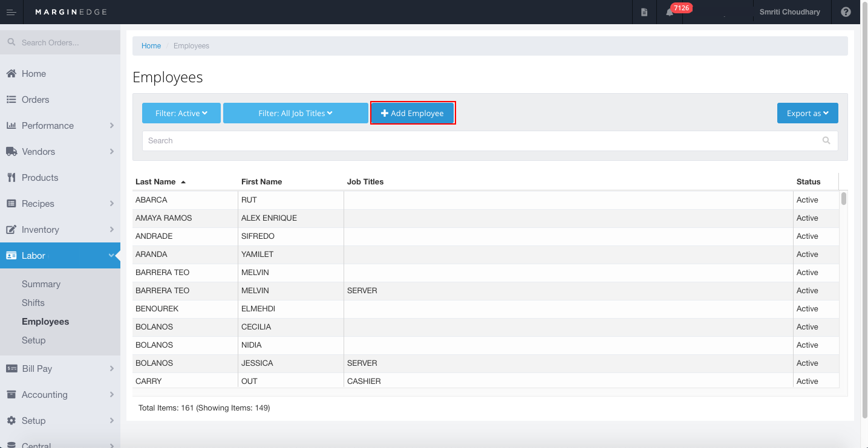
Task: Click the magnifier icon in Search Orders
Action: click(11, 42)
